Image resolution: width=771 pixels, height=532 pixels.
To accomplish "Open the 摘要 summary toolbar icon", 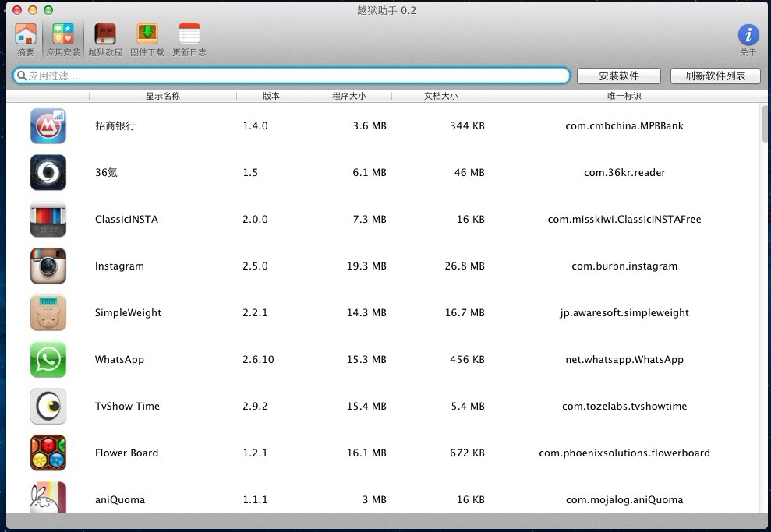I will (26, 39).
